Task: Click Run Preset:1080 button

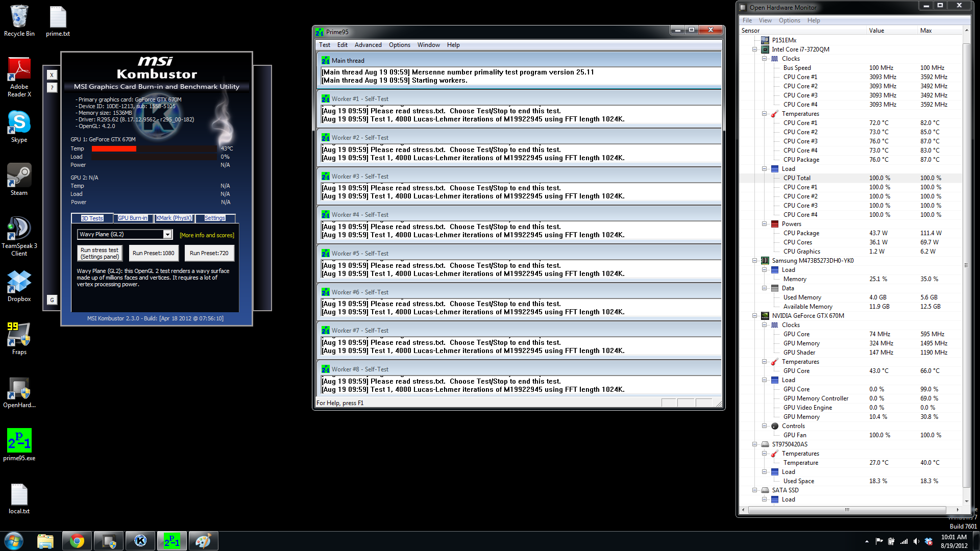Action: (x=154, y=253)
